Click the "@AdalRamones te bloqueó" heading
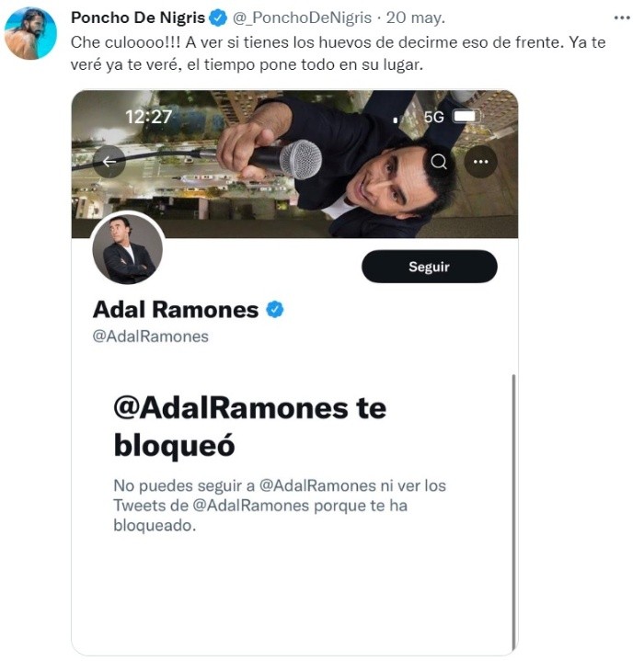Image resolution: width=644 pixels, height=661 pixels. [249, 427]
